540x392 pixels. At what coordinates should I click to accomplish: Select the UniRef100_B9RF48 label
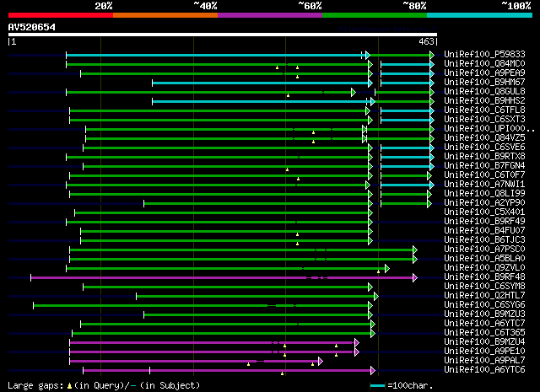484,277
